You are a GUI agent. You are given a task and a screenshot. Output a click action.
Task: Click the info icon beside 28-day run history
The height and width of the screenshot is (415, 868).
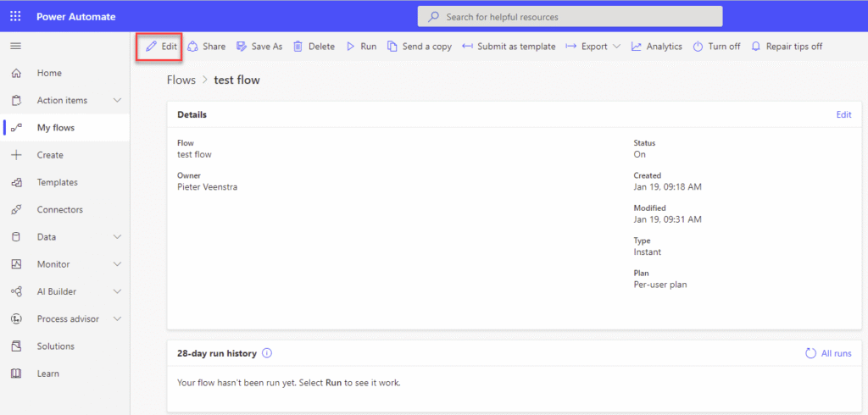click(267, 353)
